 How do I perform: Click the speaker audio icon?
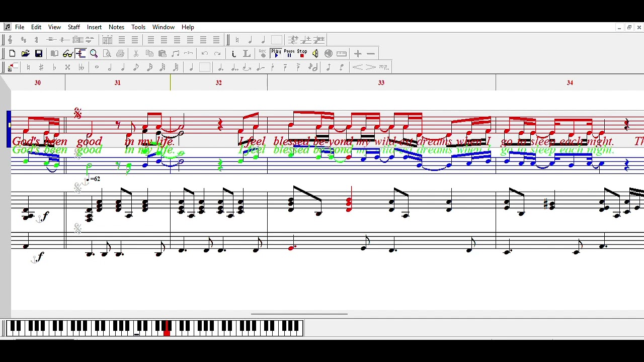(315, 54)
